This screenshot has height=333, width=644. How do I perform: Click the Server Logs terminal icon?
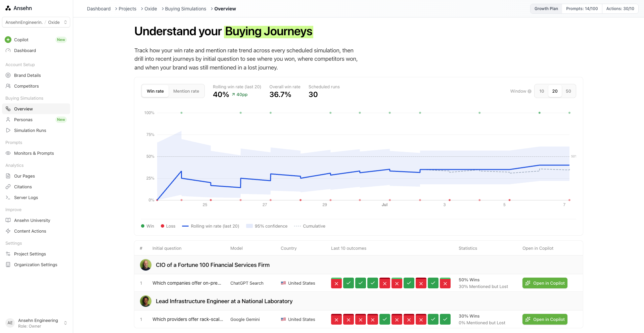tap(8, 197)
